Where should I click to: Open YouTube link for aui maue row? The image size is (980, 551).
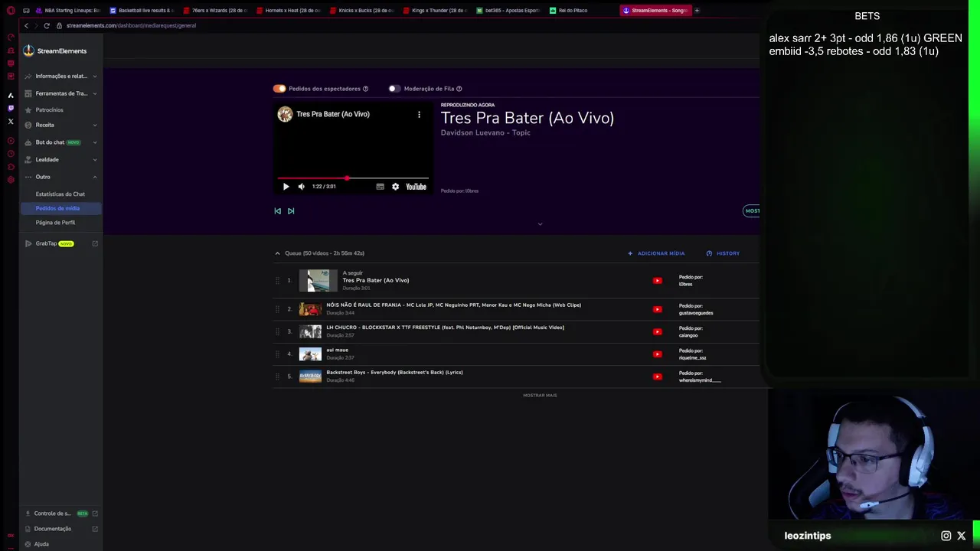pos(657,354)
